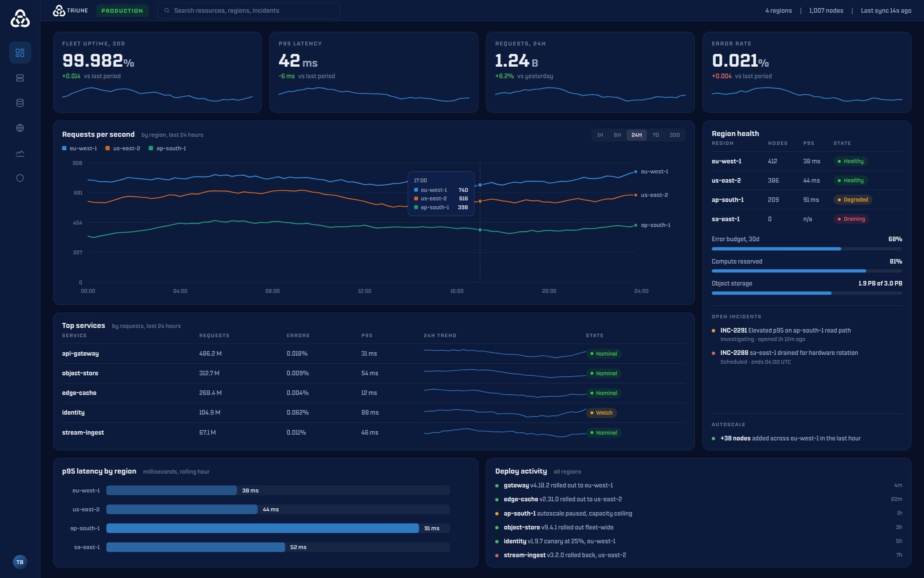
Task: Click the Draining state badge for sa-east-1
Action: (851, 219)
